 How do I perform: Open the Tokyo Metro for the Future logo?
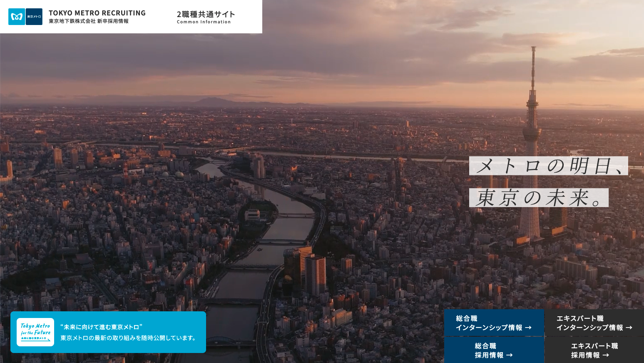pyautogui.click(x=35, y=332)
